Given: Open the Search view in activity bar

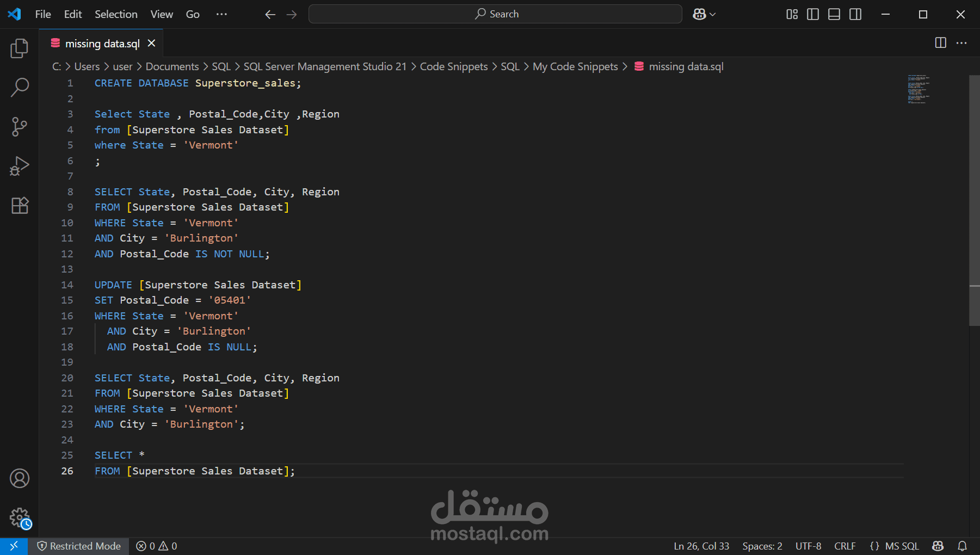Looking at the screenshot, I should pos(20,87).
